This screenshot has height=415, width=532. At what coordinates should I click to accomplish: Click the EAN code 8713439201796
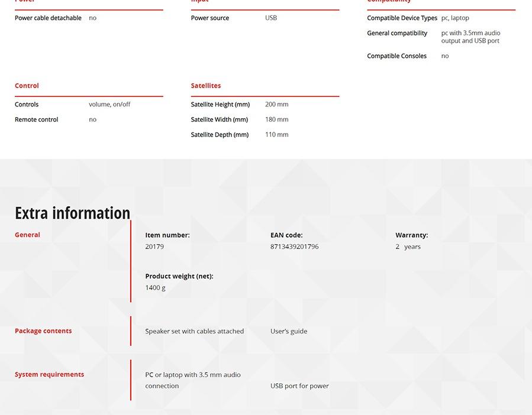point(294,247)
